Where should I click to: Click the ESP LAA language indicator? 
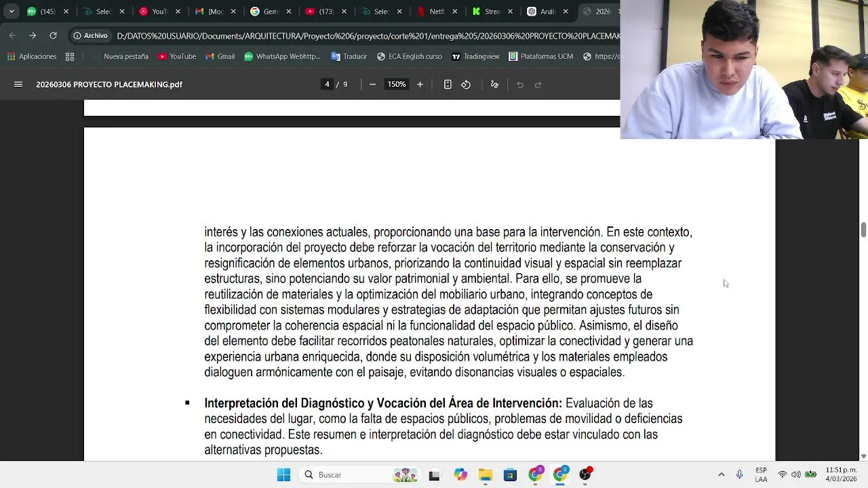[762, 474]
